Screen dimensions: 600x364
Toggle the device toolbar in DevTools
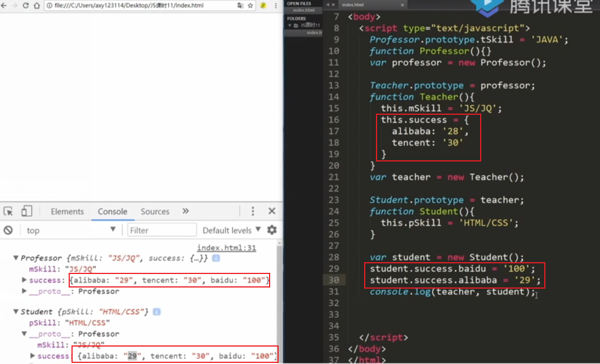click(26, 211)
